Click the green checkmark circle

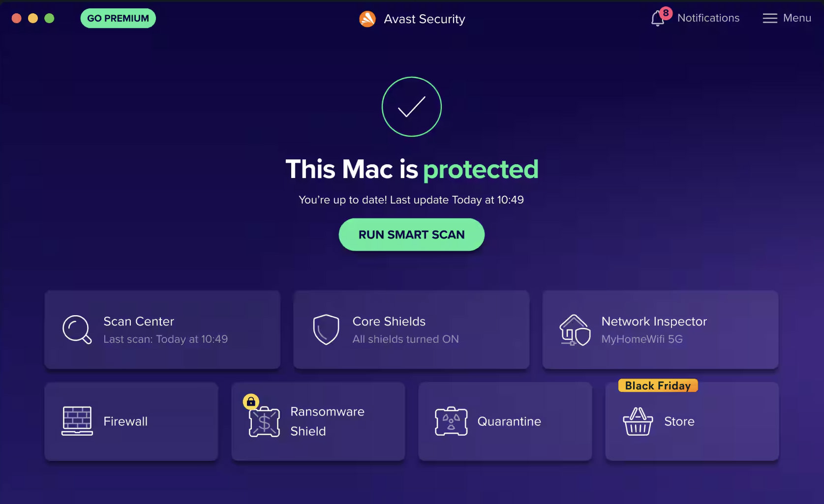click(x=411, y=106)
